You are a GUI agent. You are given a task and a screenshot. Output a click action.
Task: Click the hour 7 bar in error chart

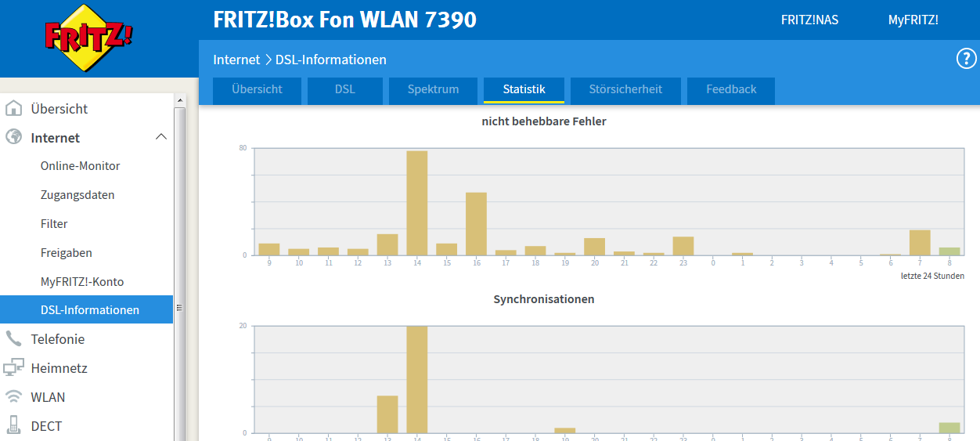coord(920,243)
